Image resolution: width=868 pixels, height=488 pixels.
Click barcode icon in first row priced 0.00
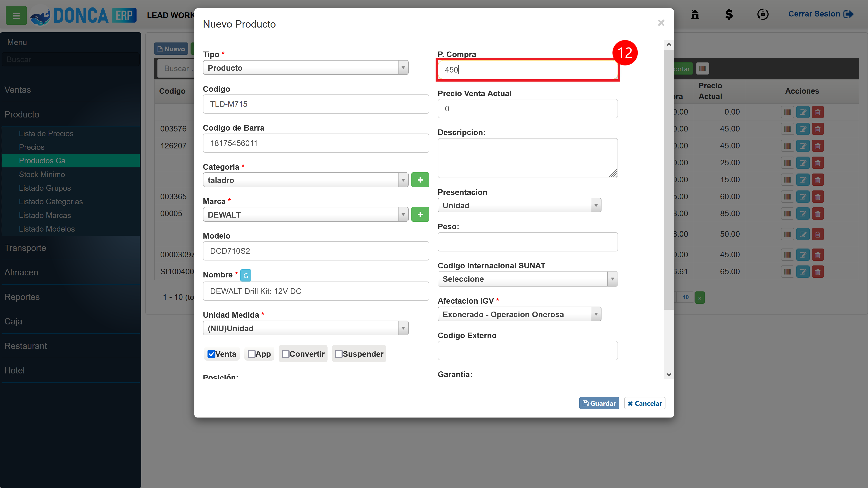(x=788, y=112)
